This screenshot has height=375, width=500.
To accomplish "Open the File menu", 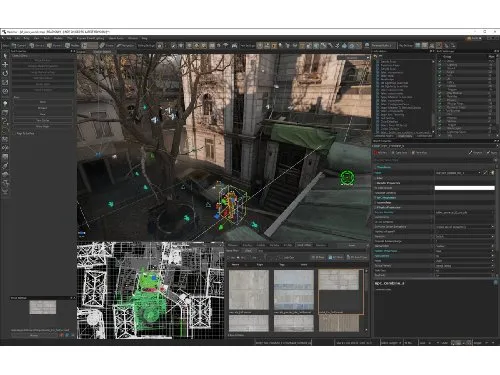I will [x=9, y=38].
